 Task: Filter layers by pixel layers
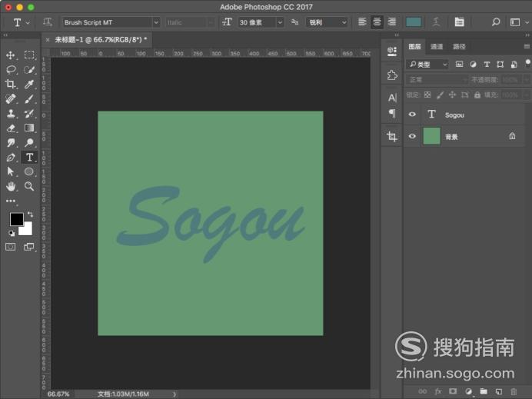pos(460,64)
